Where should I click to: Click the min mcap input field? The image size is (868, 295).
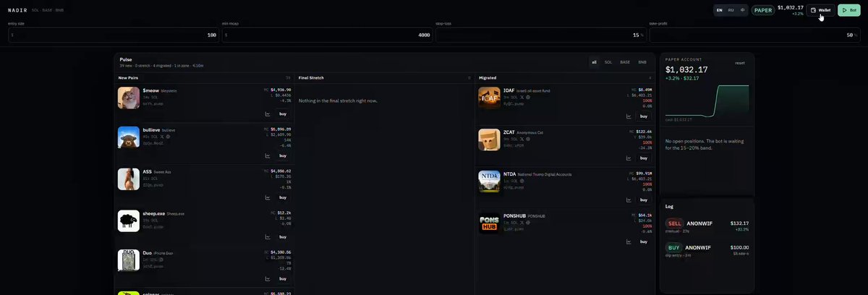[x=328, y=35]
